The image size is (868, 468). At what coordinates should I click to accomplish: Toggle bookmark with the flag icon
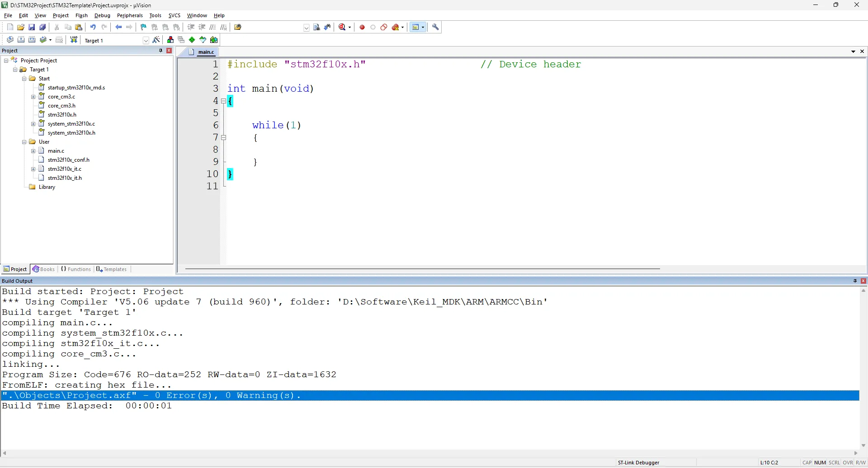point(143,28)
